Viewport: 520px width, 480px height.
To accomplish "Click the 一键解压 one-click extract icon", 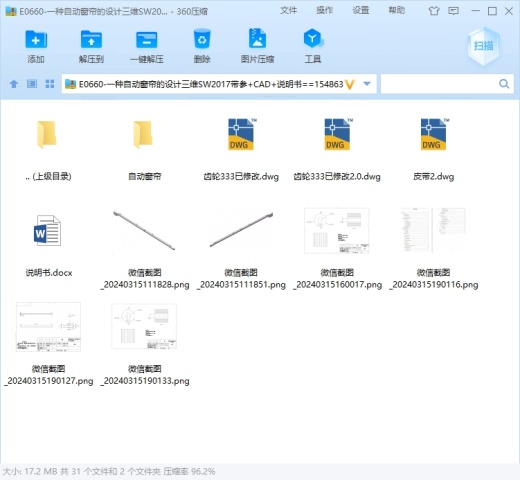I will (x=147, y=40).
